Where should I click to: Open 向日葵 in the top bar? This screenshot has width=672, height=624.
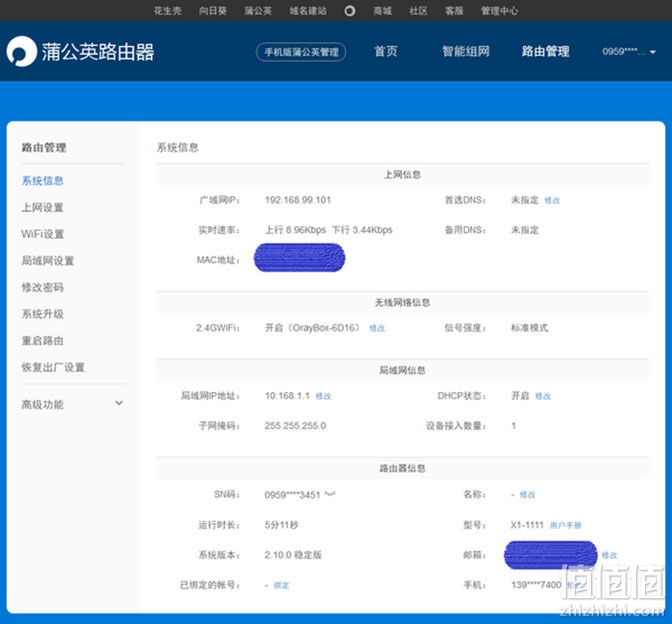point(213,11)
